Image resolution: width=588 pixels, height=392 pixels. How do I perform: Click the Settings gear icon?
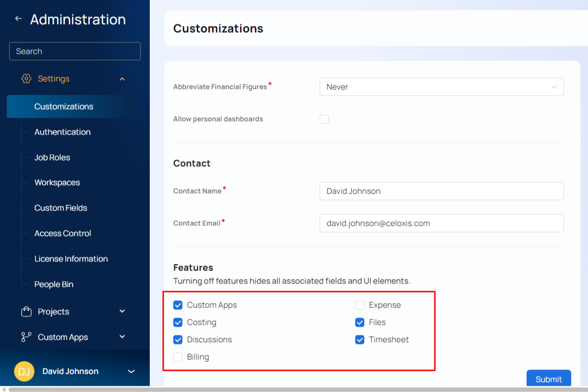pyautogui.click(x=26, y=79)
